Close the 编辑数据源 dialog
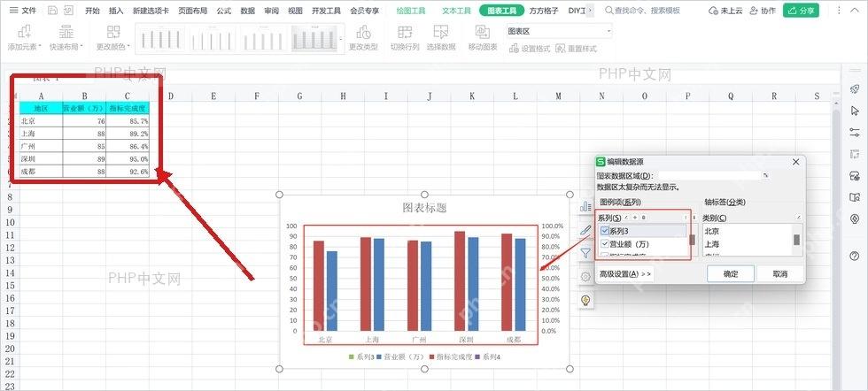868x391 pixels. coord(795,162)
